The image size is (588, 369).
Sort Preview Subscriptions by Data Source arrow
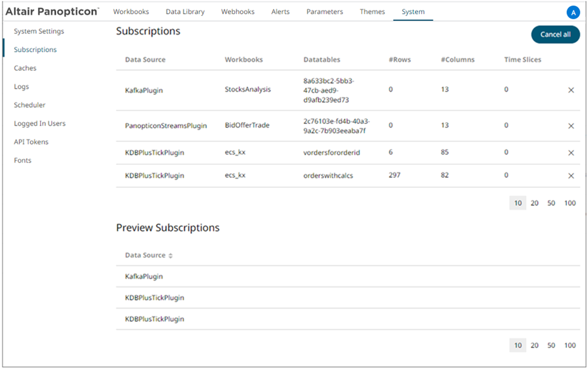(171, 256)
